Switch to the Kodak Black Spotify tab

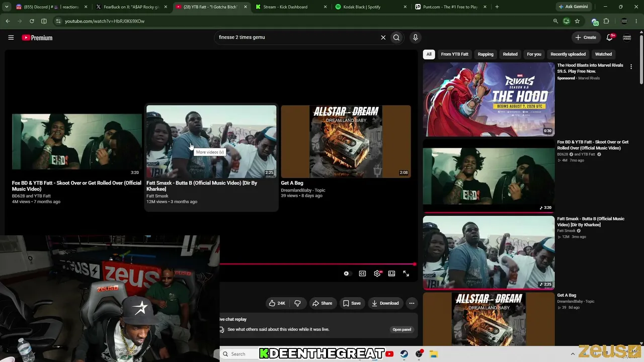pyautogui.click(x=371, y=7)
